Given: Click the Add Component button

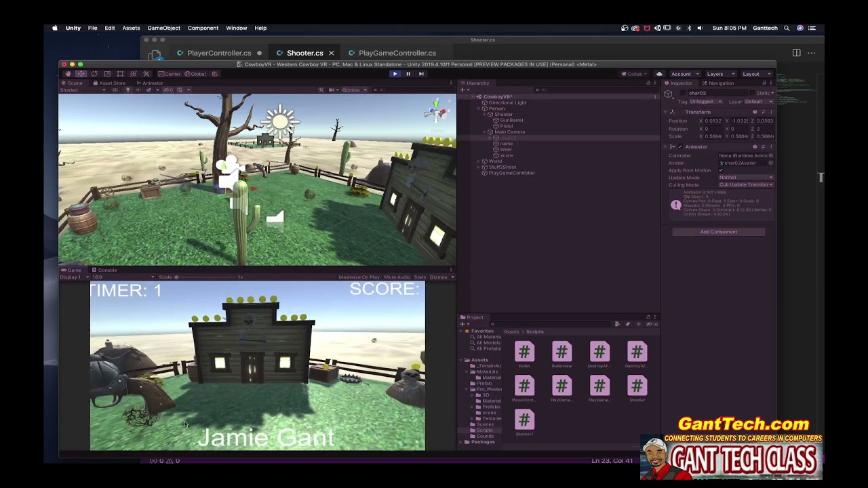Looking at the screenshot, I should click(x=718, y=232).
